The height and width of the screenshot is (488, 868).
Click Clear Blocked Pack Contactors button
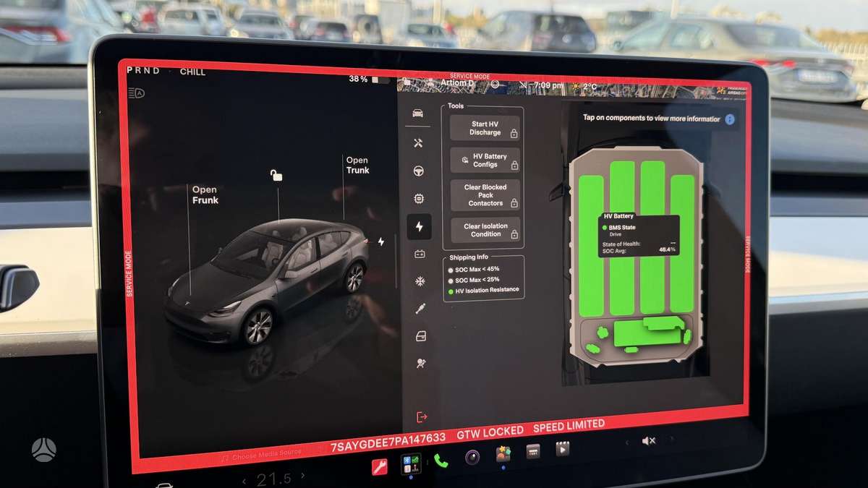485,195
